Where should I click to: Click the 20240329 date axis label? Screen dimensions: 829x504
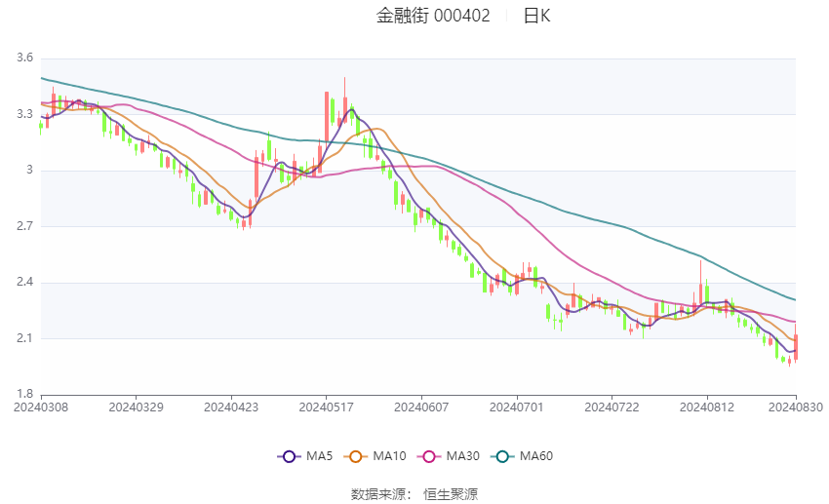pos(136,407)
